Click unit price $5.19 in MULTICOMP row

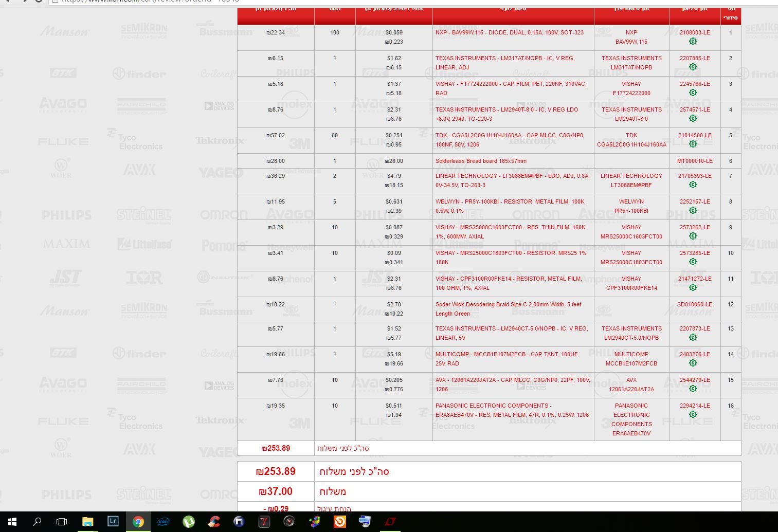pos(394,354)
